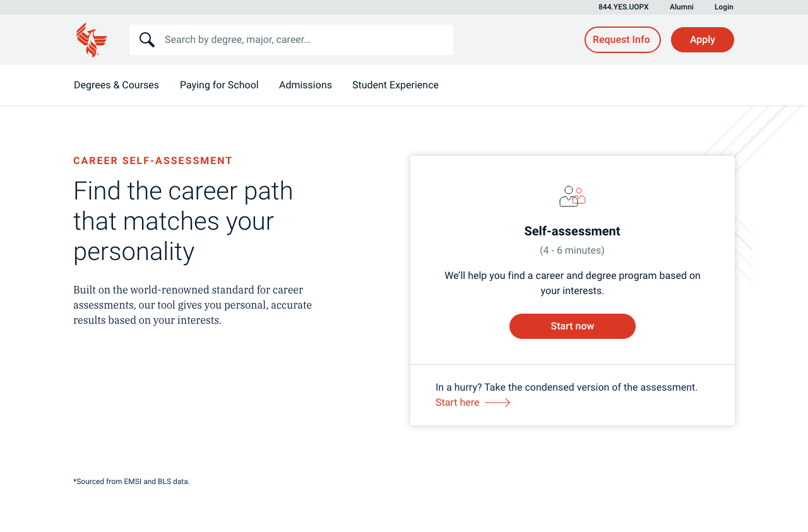Click the Self-assessment card heading
The height and width of the screenshot is (532, 808).
(573, 231)
